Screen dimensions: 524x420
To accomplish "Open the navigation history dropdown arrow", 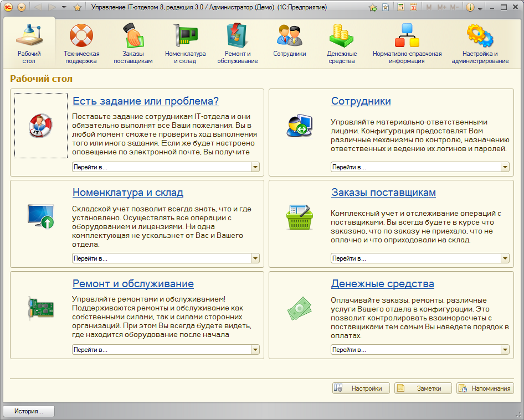I will point(64,7).
